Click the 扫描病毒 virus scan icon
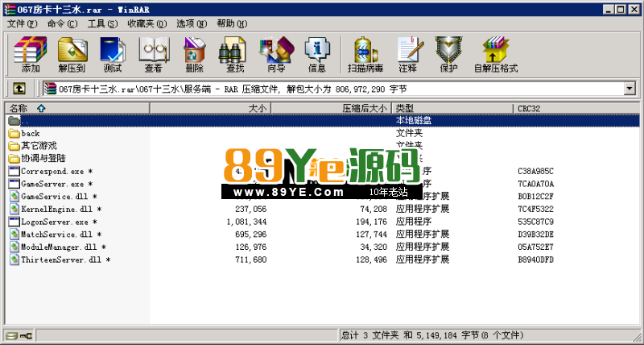 tap(365, 54)
